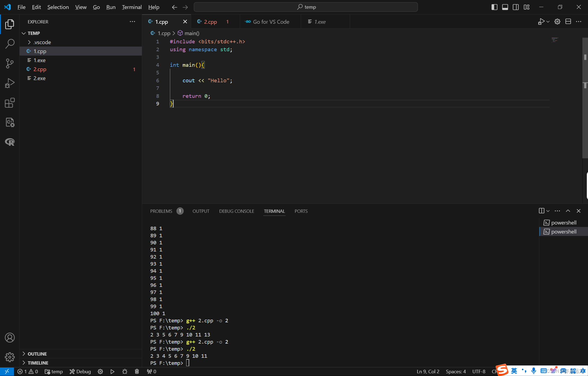Switch to the Problems tab
The height and width of the screenshot is (376, 588).
(x=161, y=211)
